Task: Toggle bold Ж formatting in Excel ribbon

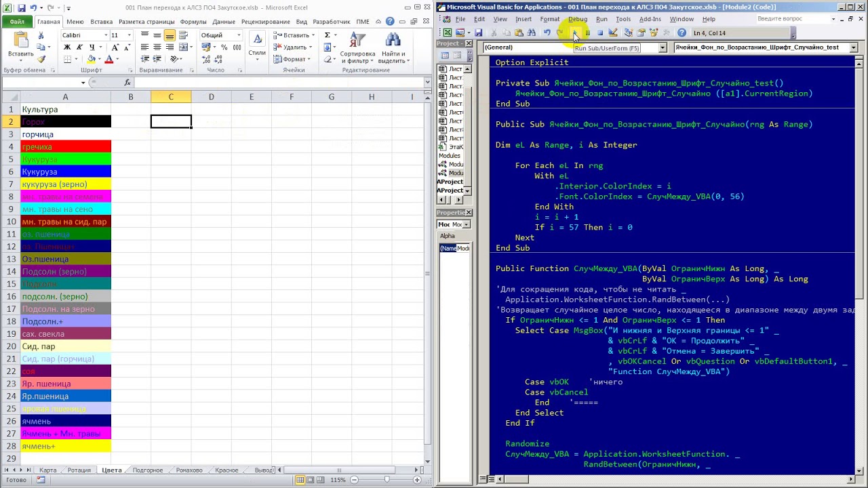Action: pyautogui.click(x=67, y=47)
